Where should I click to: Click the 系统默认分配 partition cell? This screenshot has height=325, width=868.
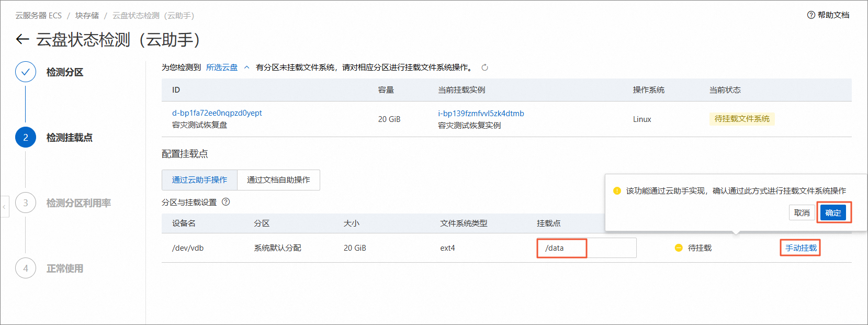[x=277, y=248]
